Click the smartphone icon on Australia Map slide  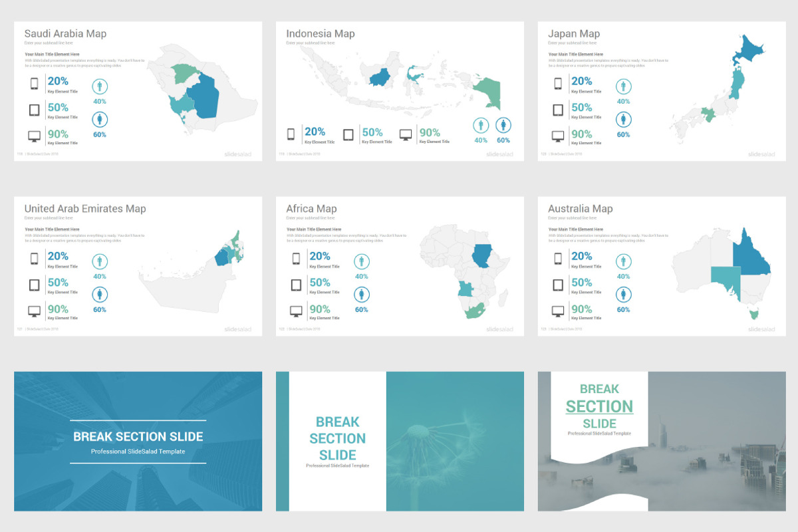[x=558, y=259]
